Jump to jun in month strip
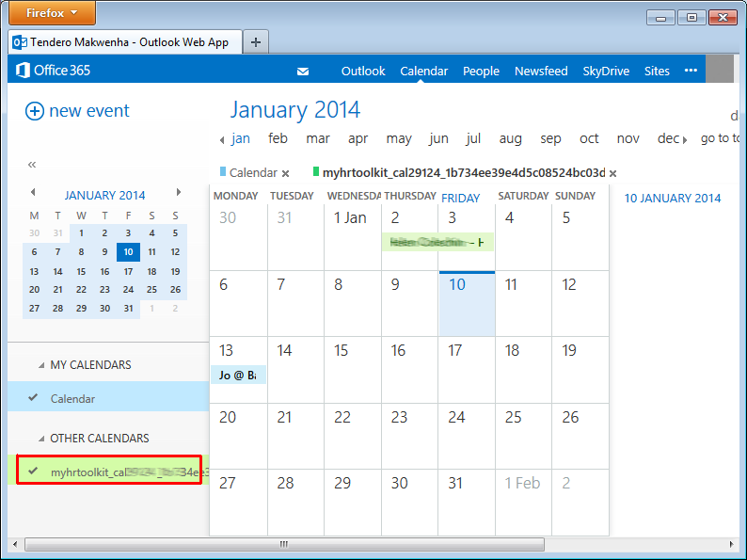 pyautogui.click(x=438, y=138)
